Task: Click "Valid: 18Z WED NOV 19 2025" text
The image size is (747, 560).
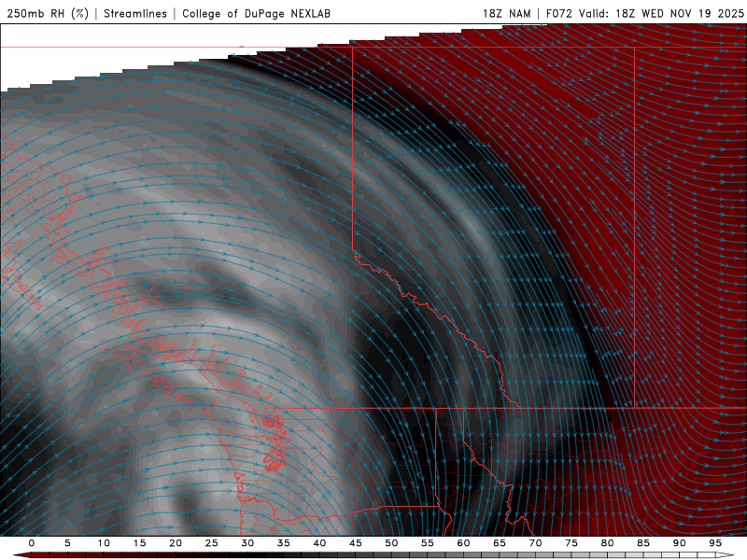Action: coord(661,13)
